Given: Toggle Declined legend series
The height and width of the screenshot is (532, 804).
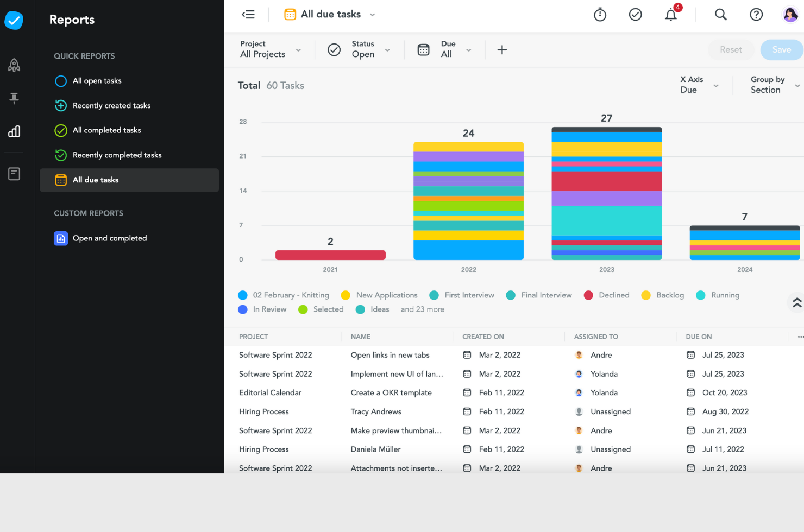Looking at the screenshot, I should (x=606, y=295).
